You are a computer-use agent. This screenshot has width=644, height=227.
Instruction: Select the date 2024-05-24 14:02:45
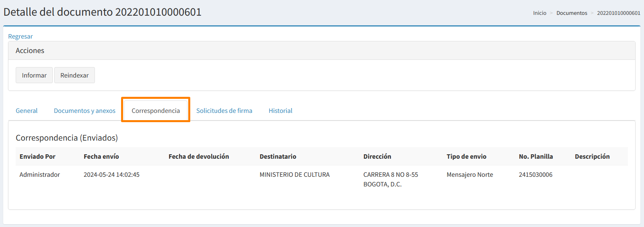[x=111, y=174]
